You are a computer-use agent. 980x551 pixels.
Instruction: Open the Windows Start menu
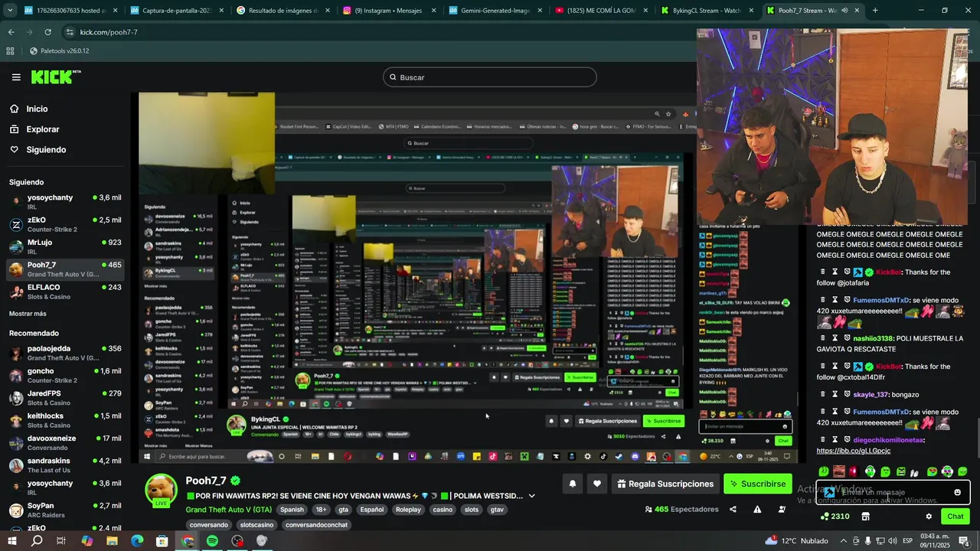(11, 541)
